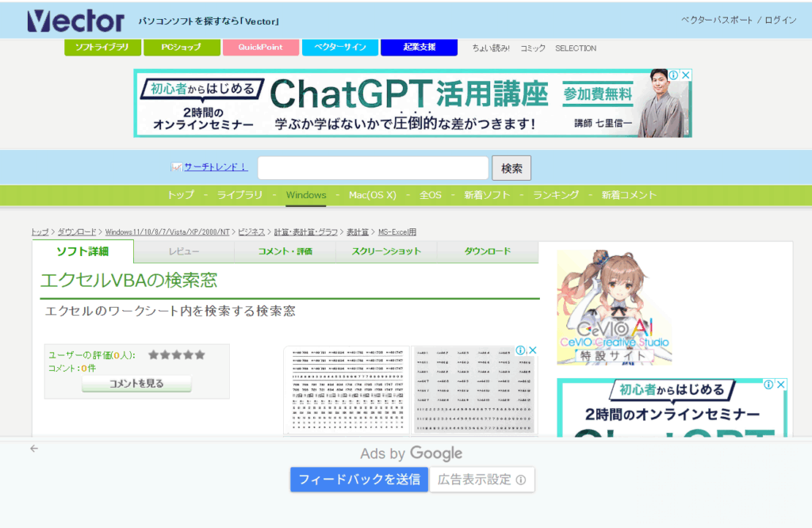Close the screenshot thumbnail ad
Image resolution: width=812 pixels, height=528 pixels.
point(532,350)
